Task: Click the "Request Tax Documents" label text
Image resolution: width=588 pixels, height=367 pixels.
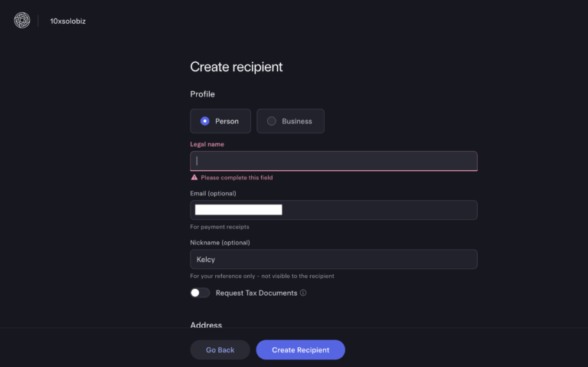Action: (x=256, y=293)
